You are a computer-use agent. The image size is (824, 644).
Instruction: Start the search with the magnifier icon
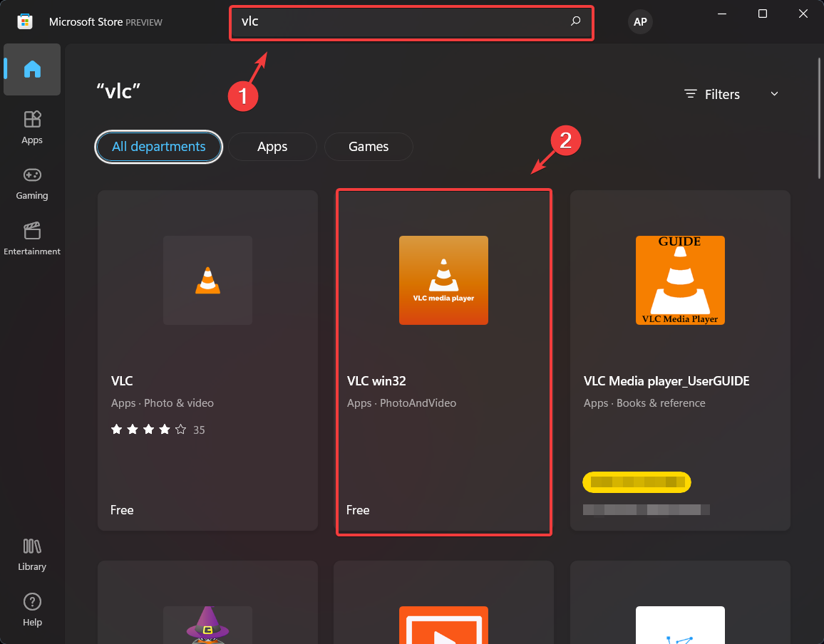tap(575, 22)
